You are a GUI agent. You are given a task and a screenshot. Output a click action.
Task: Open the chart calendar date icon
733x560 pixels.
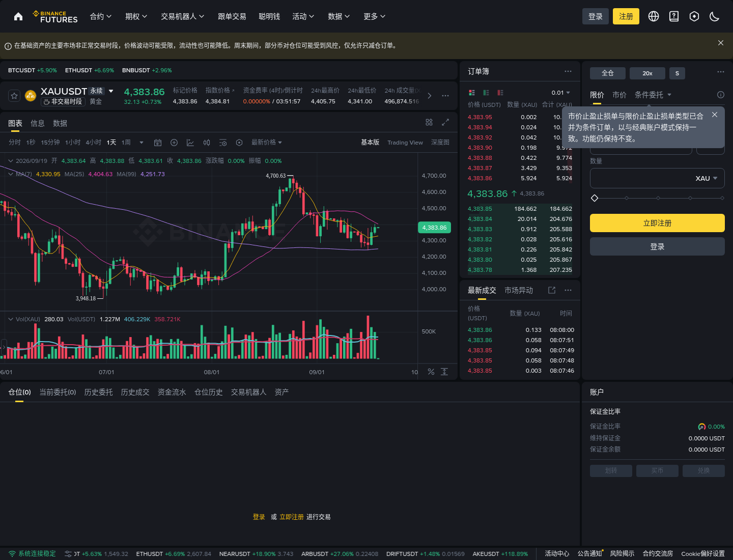click(158, 143)
